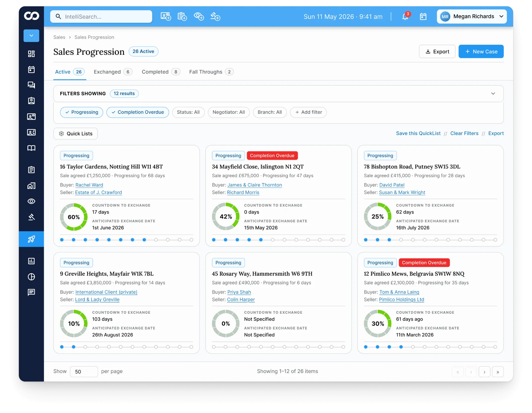The image size is (532, 413).
Task: Switch to the Completed tab
Action: (x=161, y=72)
